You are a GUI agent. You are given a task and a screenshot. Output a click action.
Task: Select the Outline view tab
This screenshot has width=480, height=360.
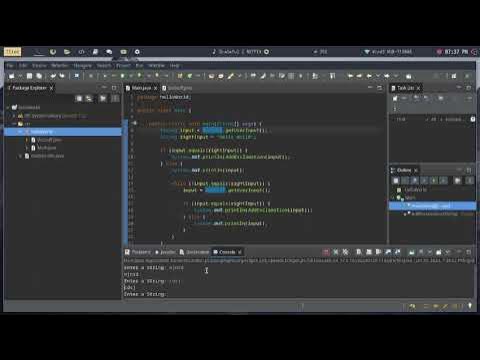(x=404, y=170)
